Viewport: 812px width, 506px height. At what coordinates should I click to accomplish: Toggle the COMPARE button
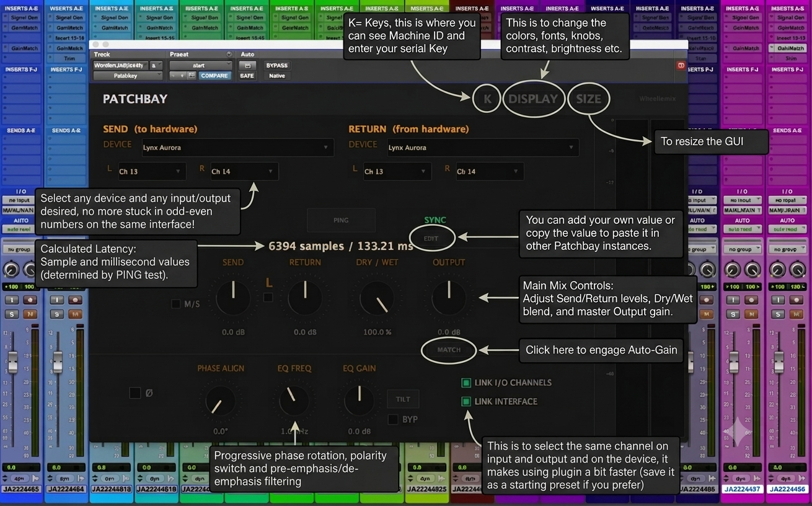(214, 76)
